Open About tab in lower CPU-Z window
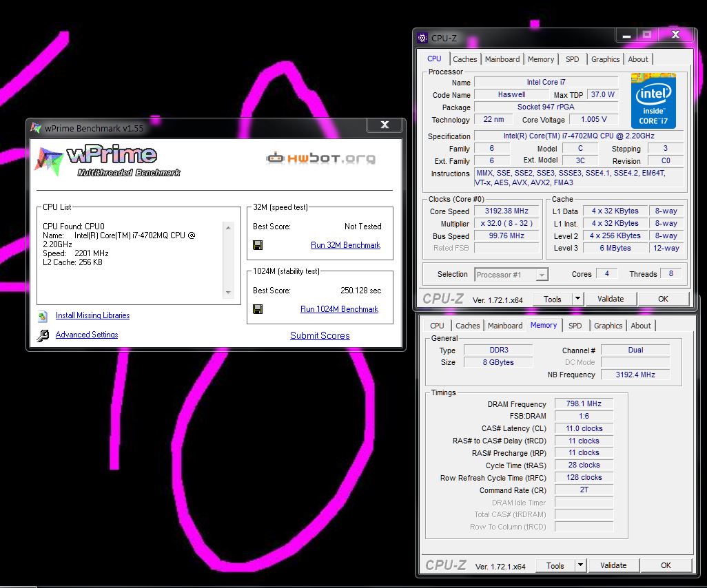This screenshot has width=707, height=588. [x=641, y=325]
